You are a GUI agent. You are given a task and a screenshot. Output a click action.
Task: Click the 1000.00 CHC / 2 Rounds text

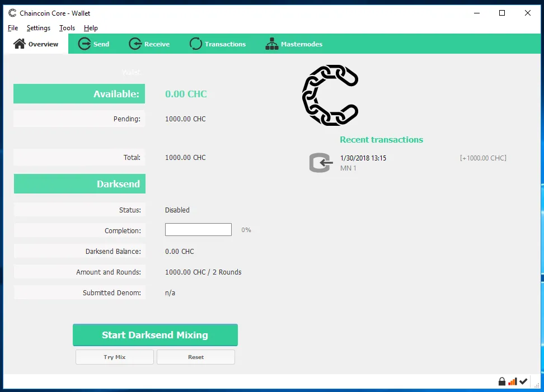(x=203, y=272)
